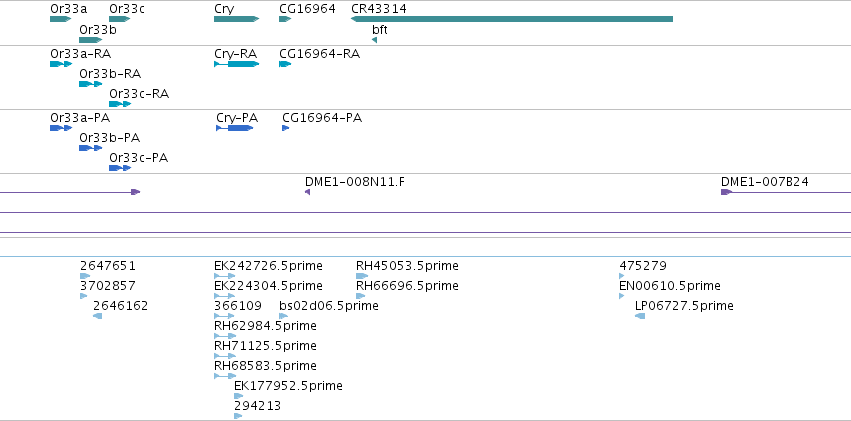The image size is (851, 421).
Task: Click the 294213 EST arrow glyph
Action: (238, 416)
